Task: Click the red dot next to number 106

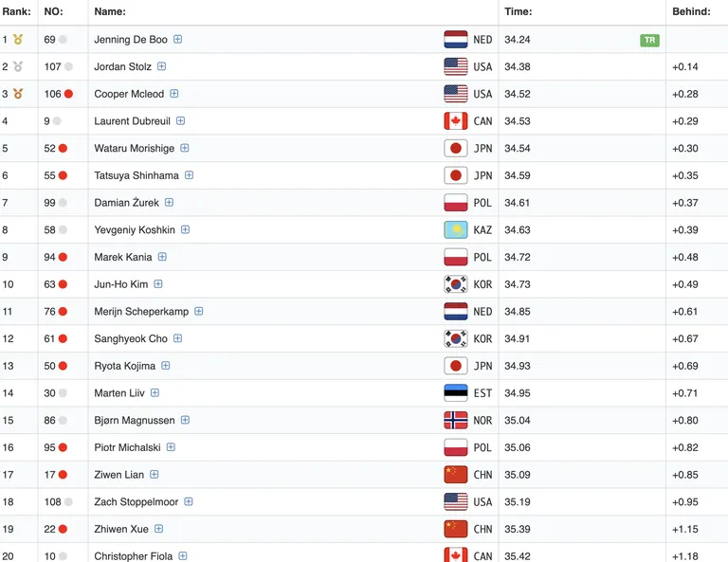Action: (x=68, y=94)
